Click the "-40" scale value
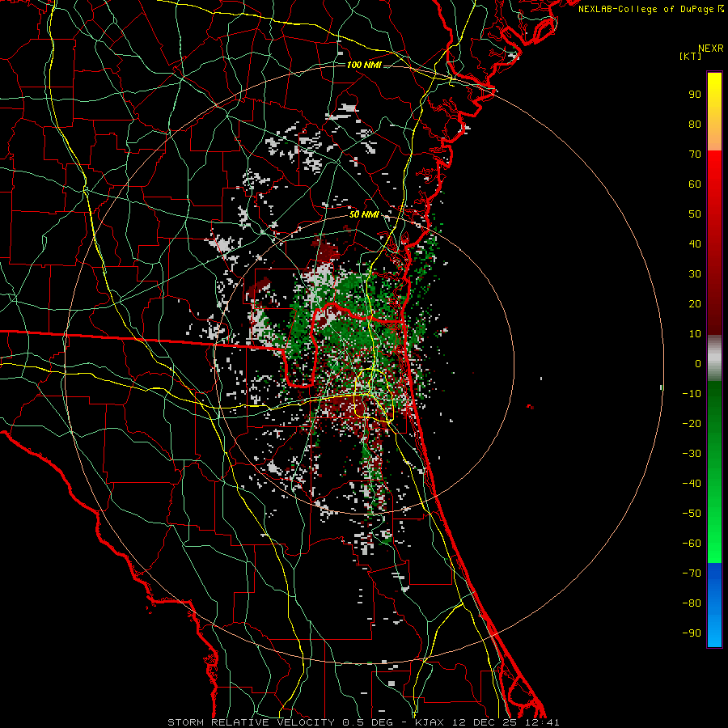The image size is (728, 728). click(x=692, y=484)
